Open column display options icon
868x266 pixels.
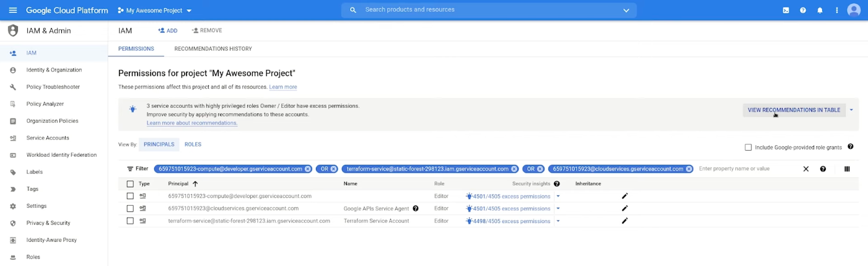(847, 169)
